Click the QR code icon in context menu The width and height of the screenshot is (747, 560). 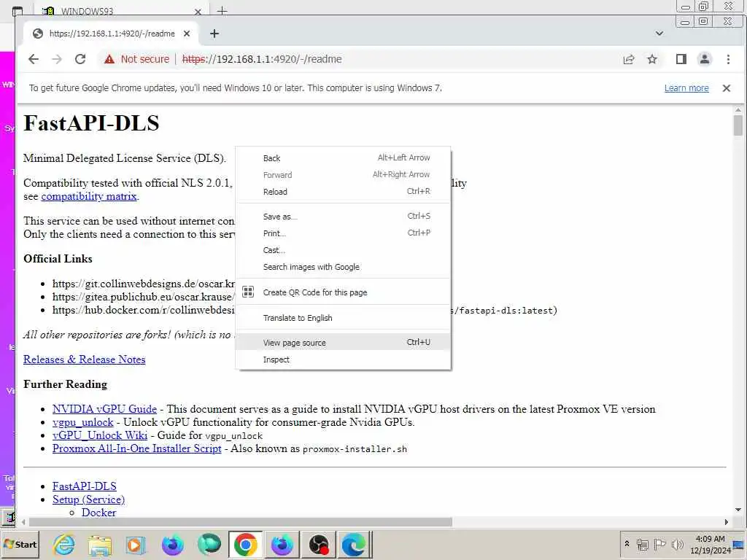coord(248,292)
